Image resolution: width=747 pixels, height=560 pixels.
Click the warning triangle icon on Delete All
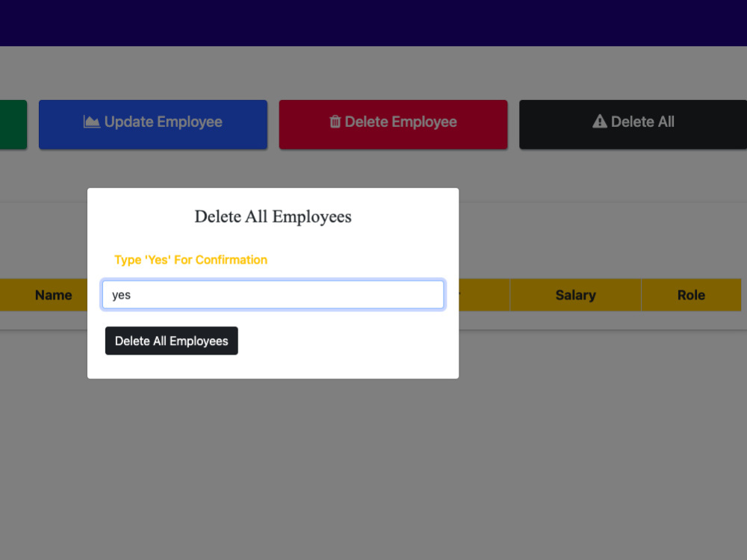coord(600,122)
